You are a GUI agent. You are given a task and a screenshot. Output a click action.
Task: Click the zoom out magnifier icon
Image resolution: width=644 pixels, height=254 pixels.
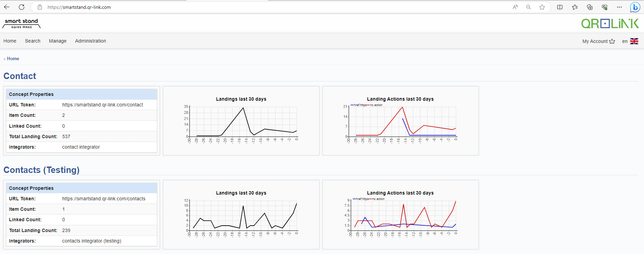coord(529,7)
